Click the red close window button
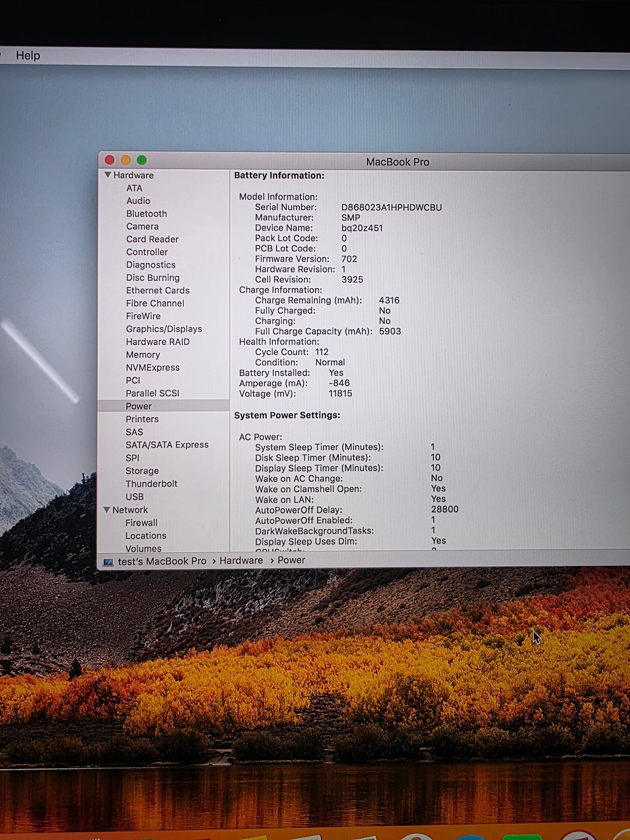Screen dimensions: 630x840 (110, 160)
